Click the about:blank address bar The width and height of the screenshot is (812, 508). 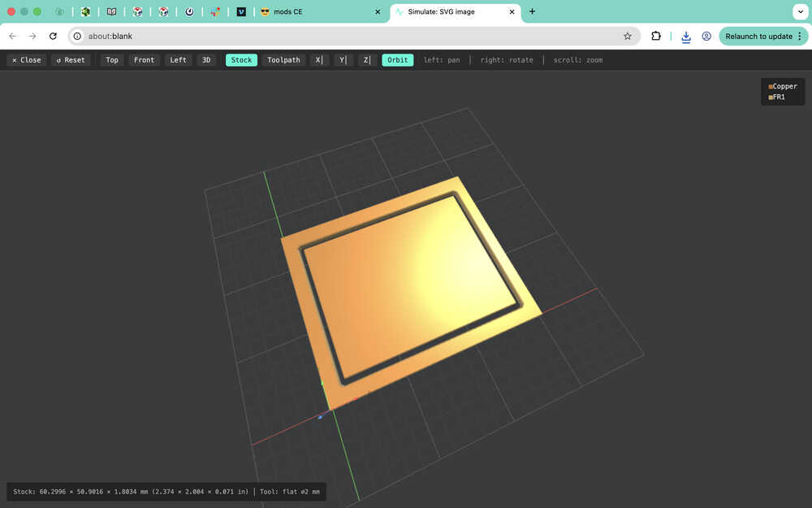point(352,37)
